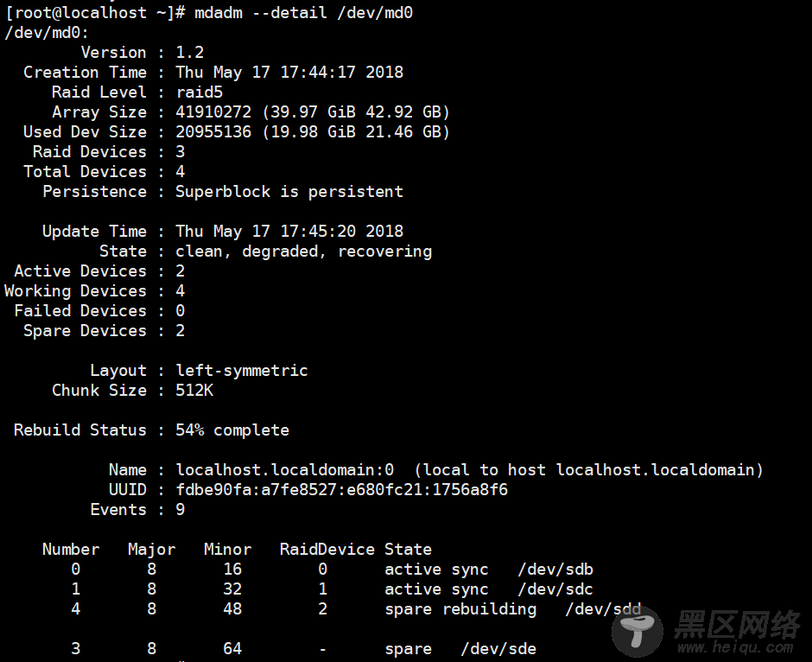Click Creation Time 'Thu May 17 17:44:17 2018'
812x662 pixels.
click(289, 72)
